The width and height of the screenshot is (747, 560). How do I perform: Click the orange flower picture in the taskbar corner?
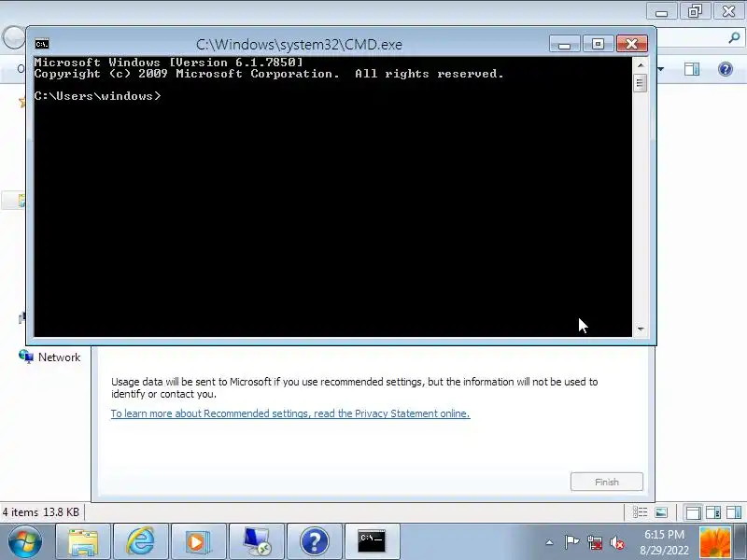click(x=714, y=542)
